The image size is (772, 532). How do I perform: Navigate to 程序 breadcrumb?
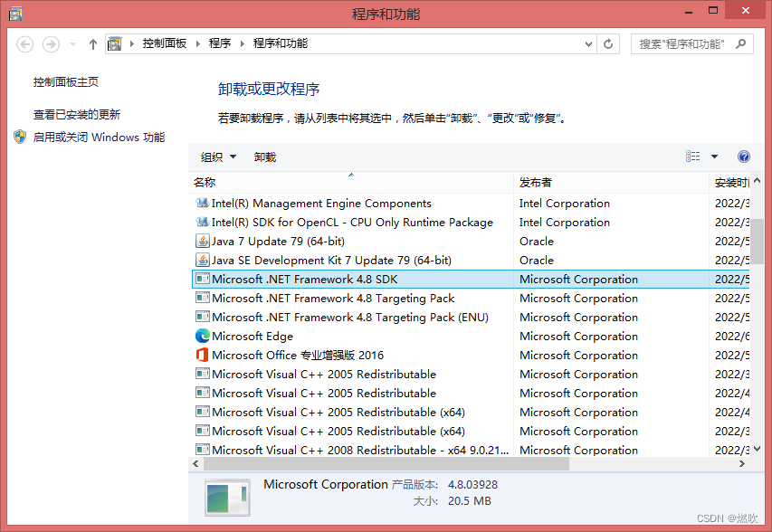pos(220,43)
